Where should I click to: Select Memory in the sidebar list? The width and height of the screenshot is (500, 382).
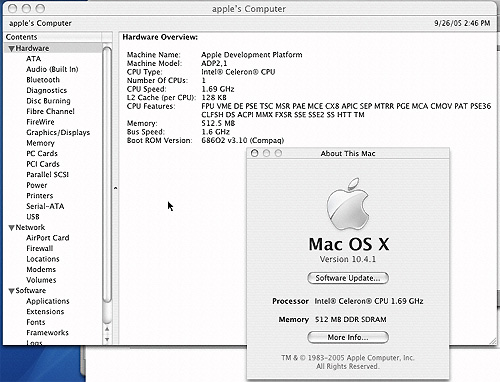click(x=40, y=143)
